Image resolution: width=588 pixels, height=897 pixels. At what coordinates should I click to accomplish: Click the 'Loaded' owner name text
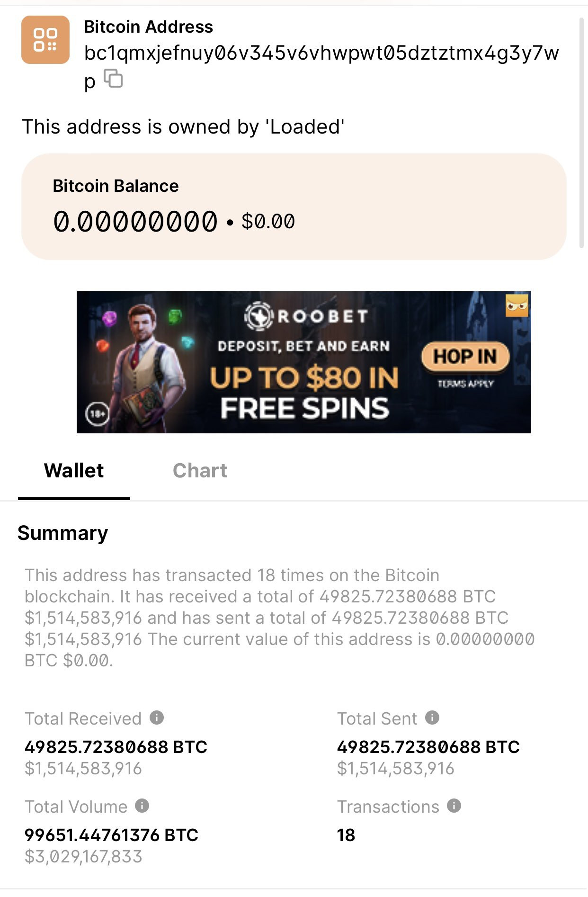305,127
